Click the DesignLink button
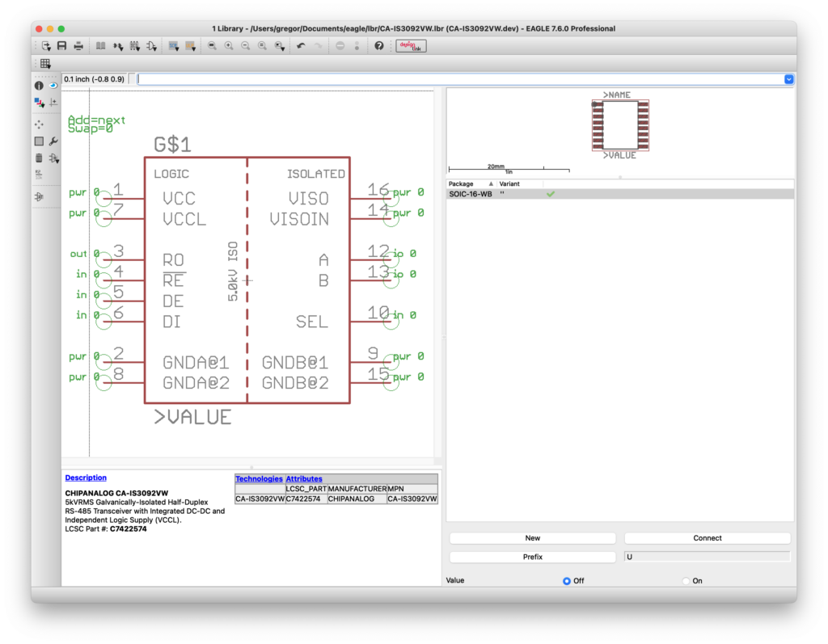Viewport: 828px width, 644px height. click(x=412, y=46)
